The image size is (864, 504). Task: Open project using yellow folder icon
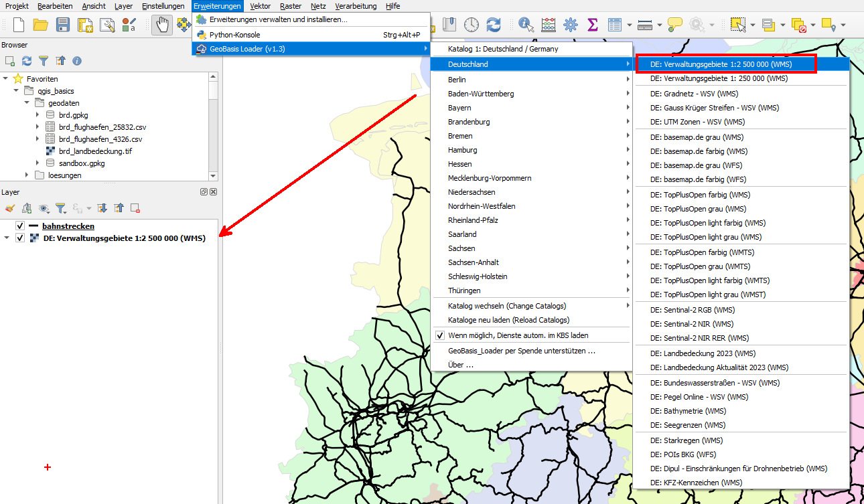(40, 25)
